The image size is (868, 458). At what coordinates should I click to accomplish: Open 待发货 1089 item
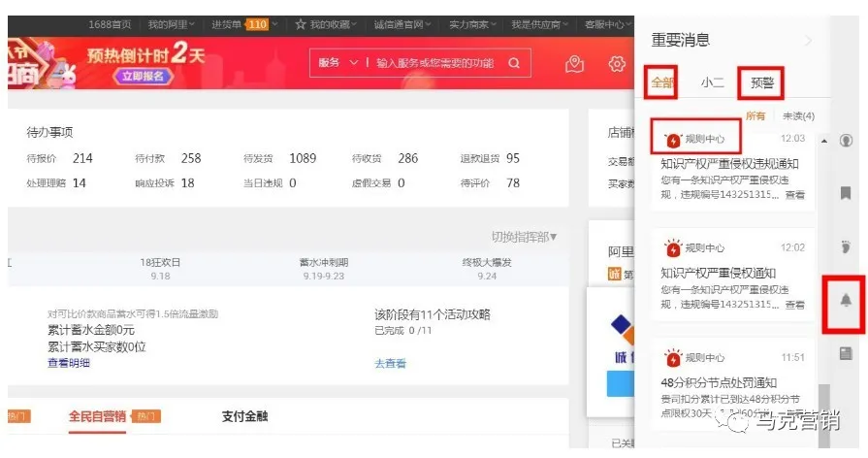click(279, 158)
